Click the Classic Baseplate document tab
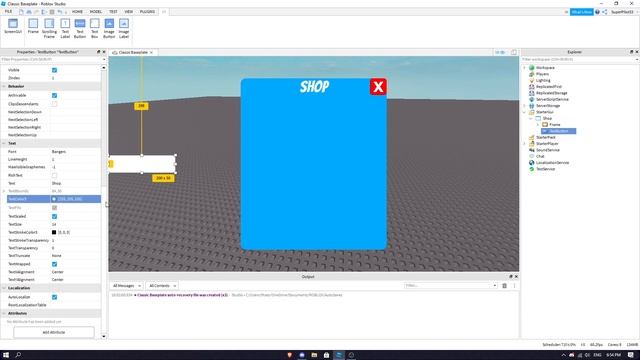640x360 pixels. point(132,52)
